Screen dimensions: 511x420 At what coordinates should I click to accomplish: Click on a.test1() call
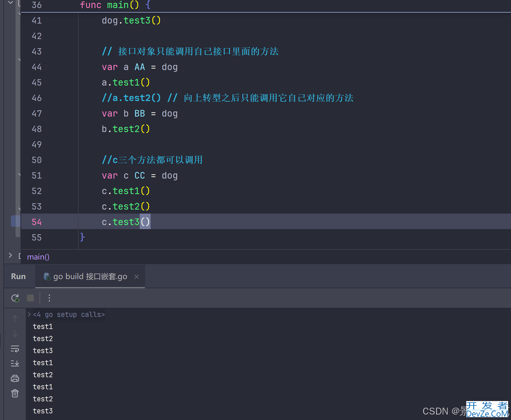pyautogui.click(x=126, y=83)
